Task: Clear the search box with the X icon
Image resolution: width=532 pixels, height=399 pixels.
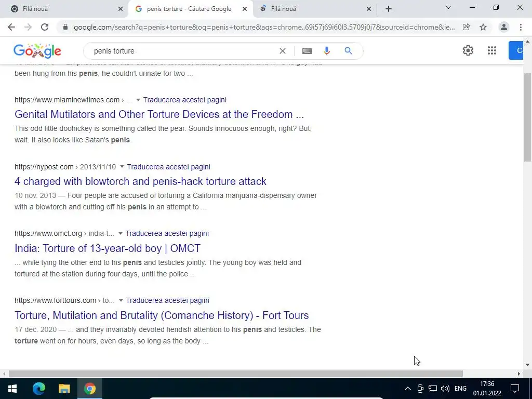Action: coord(282,51)
